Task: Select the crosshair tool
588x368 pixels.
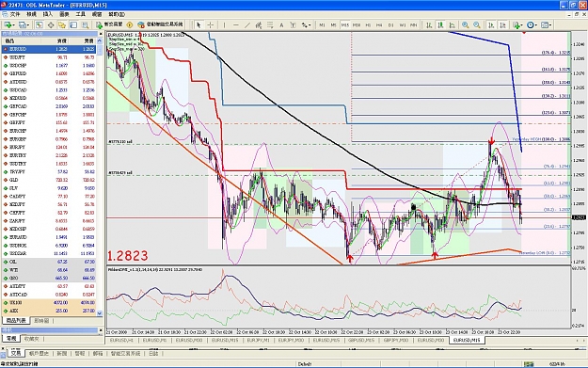Action: pyautogui.click(x=211, y=24)
